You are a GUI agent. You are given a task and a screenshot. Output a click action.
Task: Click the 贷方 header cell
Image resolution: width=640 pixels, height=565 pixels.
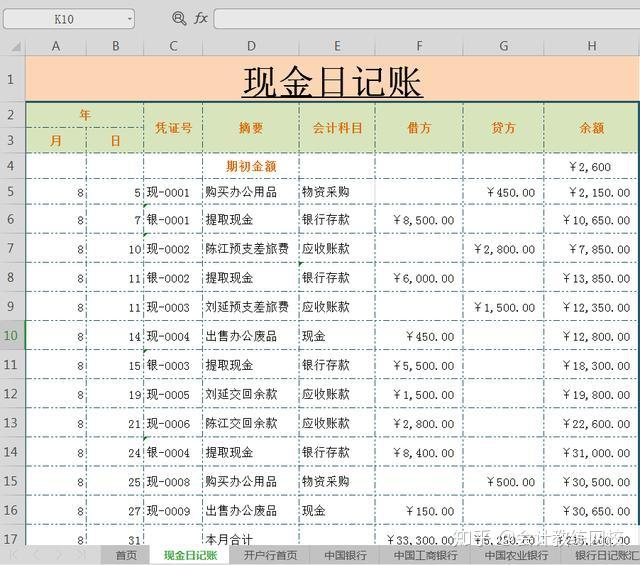pyautogui.click(x=504, y=128)
